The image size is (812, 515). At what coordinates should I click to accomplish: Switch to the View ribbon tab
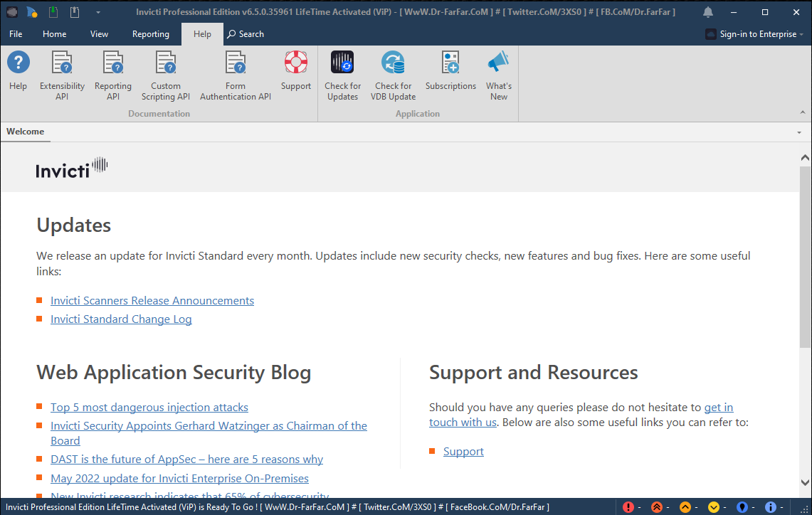tap(99, 34)
